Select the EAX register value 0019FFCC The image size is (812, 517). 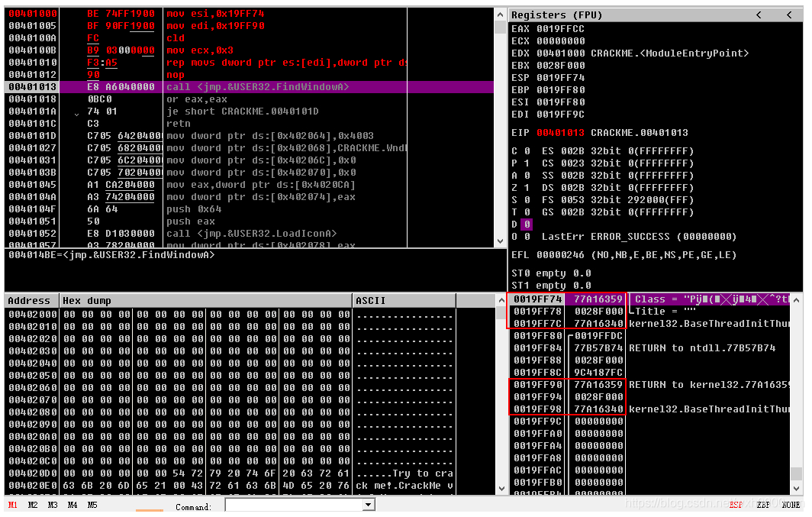pyautogui.click(x=560, y=29)
